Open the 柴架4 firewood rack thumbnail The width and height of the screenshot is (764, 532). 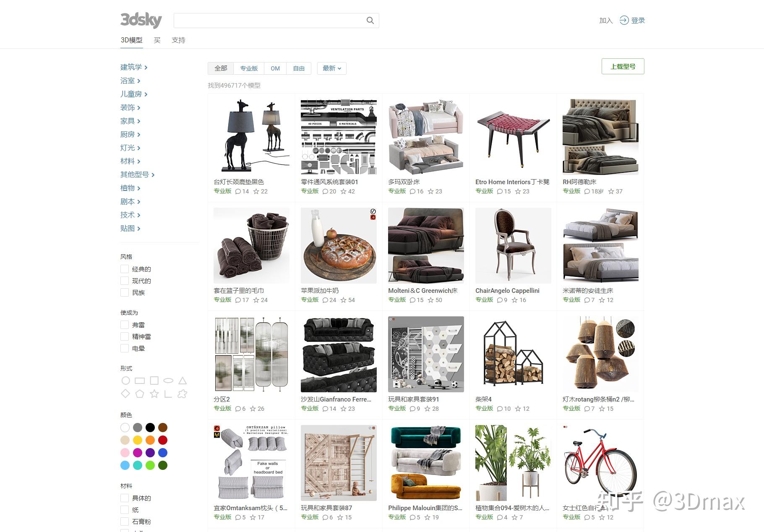pyautogui.click(x=513, y=354)
